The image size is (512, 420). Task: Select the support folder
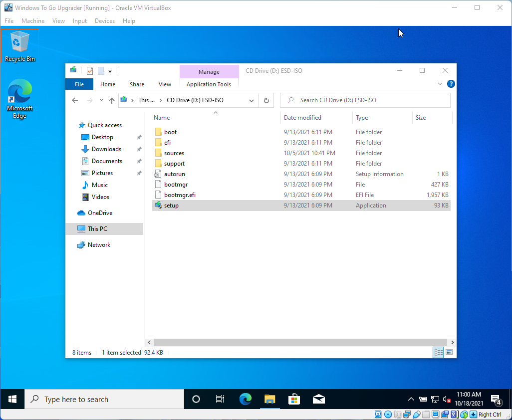301,164
